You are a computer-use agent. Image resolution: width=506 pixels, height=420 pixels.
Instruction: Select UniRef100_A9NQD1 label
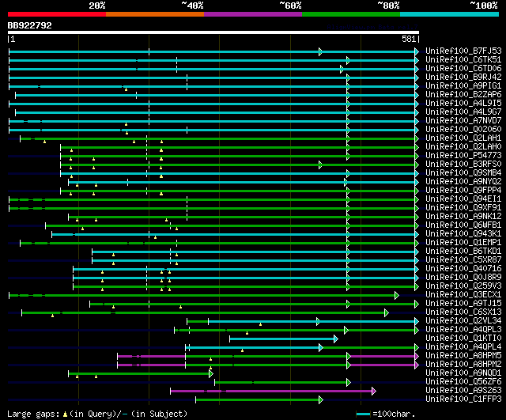(463, 373)
